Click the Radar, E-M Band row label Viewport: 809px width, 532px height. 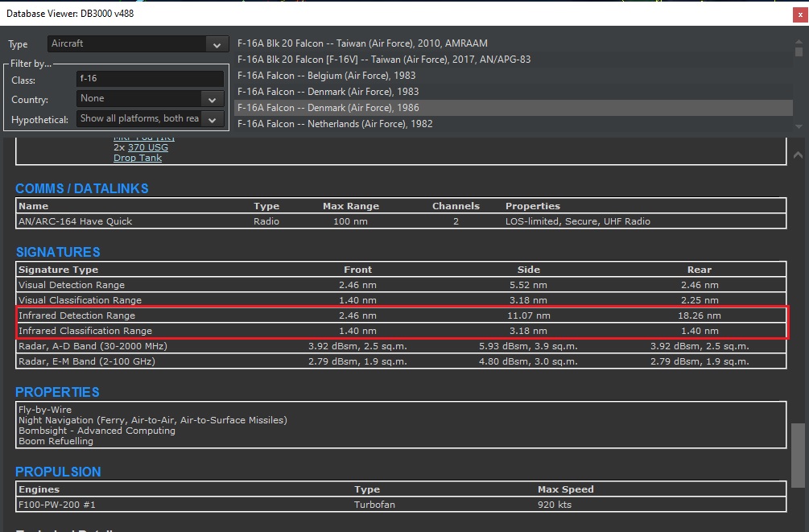click(x=87, y=361)
